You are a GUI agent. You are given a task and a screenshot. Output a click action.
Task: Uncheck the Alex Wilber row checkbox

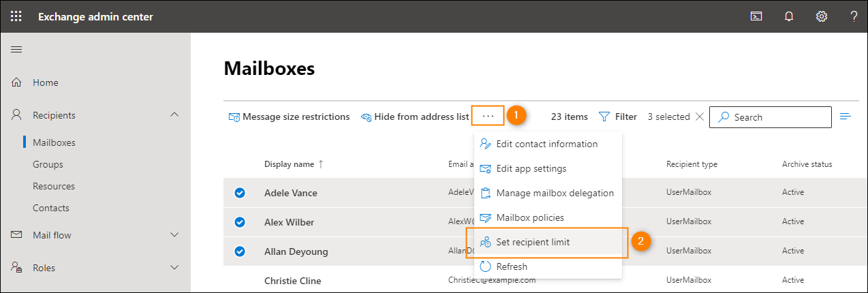pos(240,222)
